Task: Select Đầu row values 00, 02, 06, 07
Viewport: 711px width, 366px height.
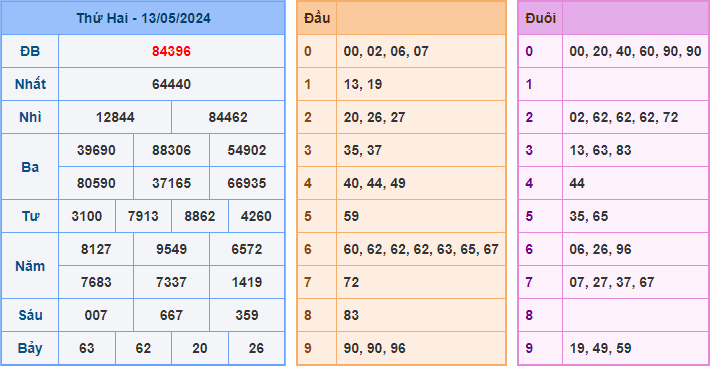Action: (x=386, y=51)
